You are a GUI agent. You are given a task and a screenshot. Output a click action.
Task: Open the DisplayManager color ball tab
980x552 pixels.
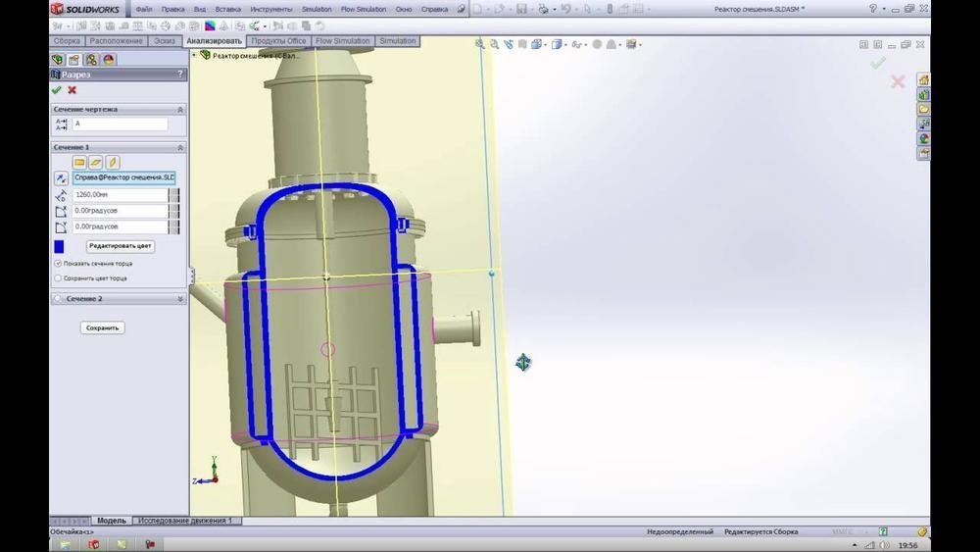[x=109, y=60]
